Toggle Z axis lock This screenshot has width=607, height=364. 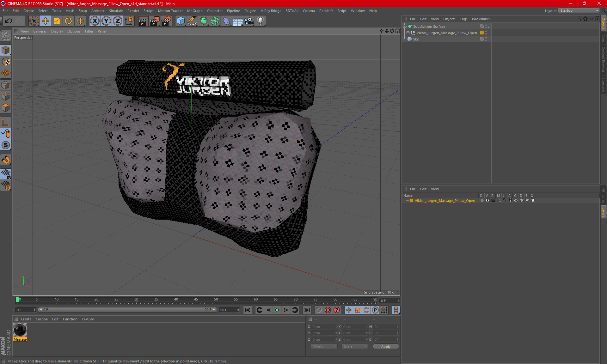(x=118, y=21)
